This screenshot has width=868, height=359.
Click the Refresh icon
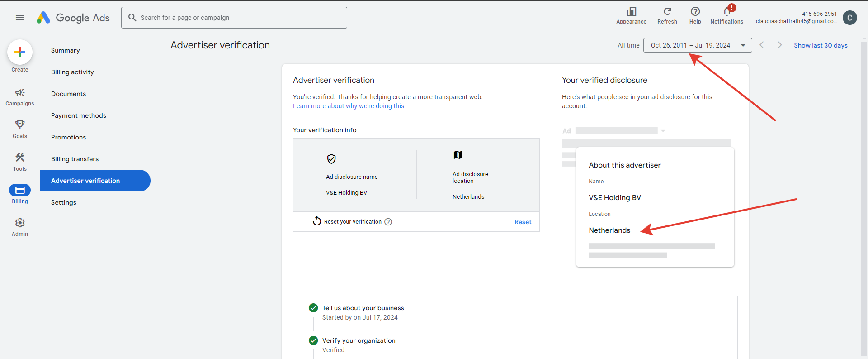(667, 11)
